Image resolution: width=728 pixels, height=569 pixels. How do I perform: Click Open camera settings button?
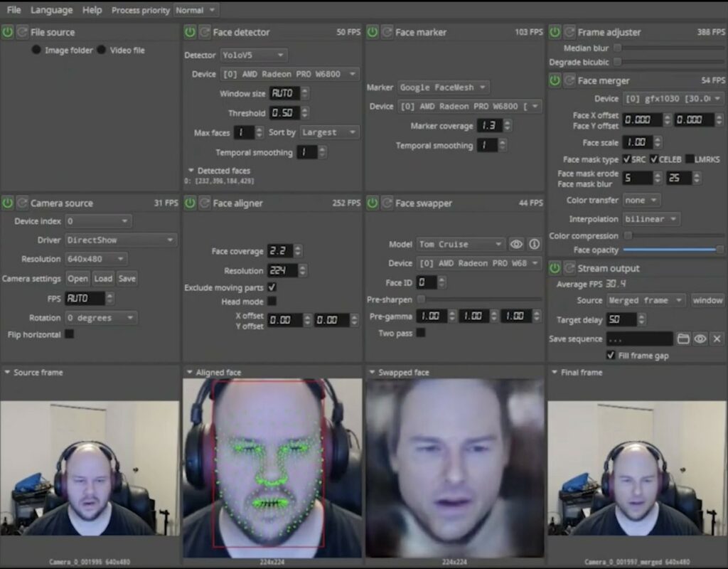click(x=77, y=279)
